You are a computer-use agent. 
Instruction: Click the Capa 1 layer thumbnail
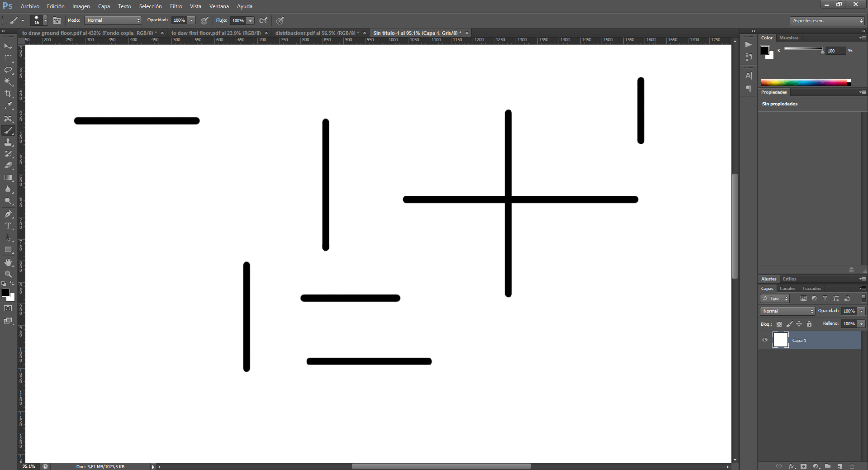[780, 340]
